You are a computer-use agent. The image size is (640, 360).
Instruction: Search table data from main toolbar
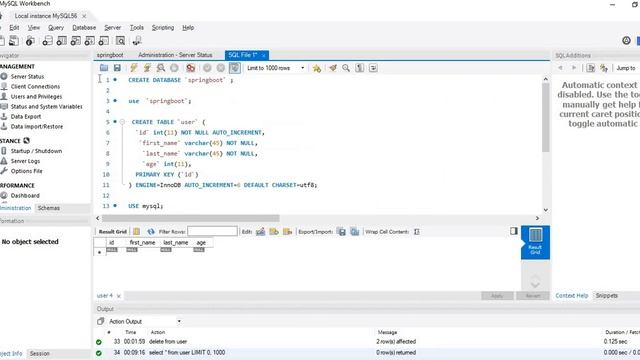click(x=120, y=40)
